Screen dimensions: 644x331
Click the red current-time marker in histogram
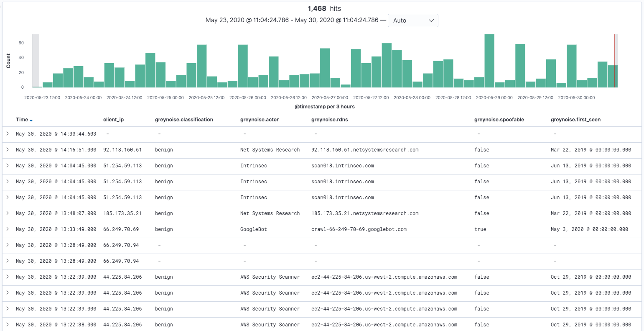coord(614,61)
